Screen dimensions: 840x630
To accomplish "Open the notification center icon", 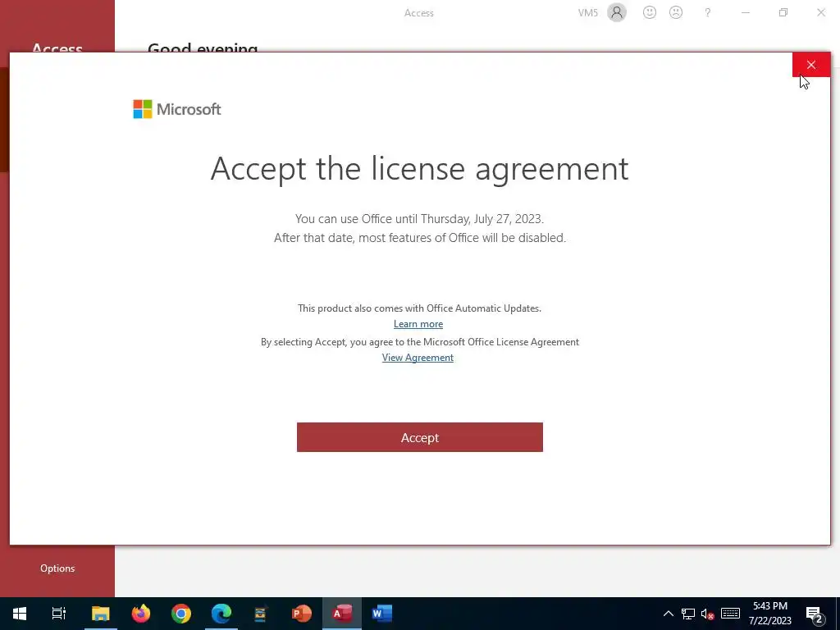I will (x=814, y=614).
